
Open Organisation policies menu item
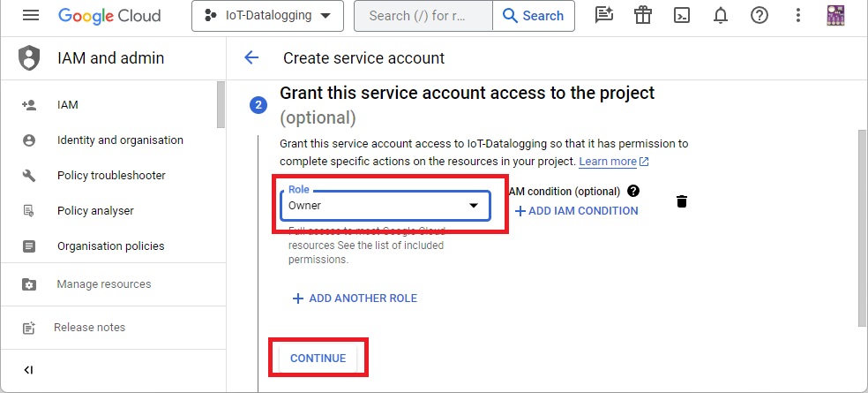pyautogui.click(x=113, y=246)
